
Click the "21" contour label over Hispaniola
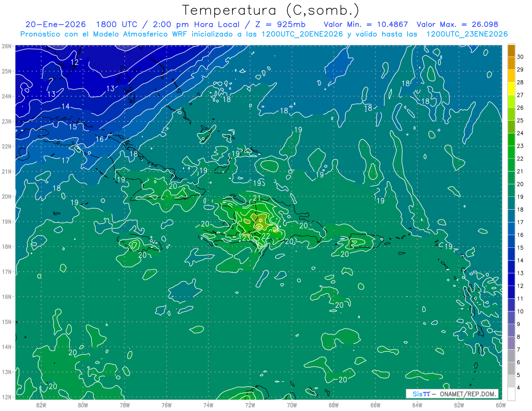tap(257, 198)
